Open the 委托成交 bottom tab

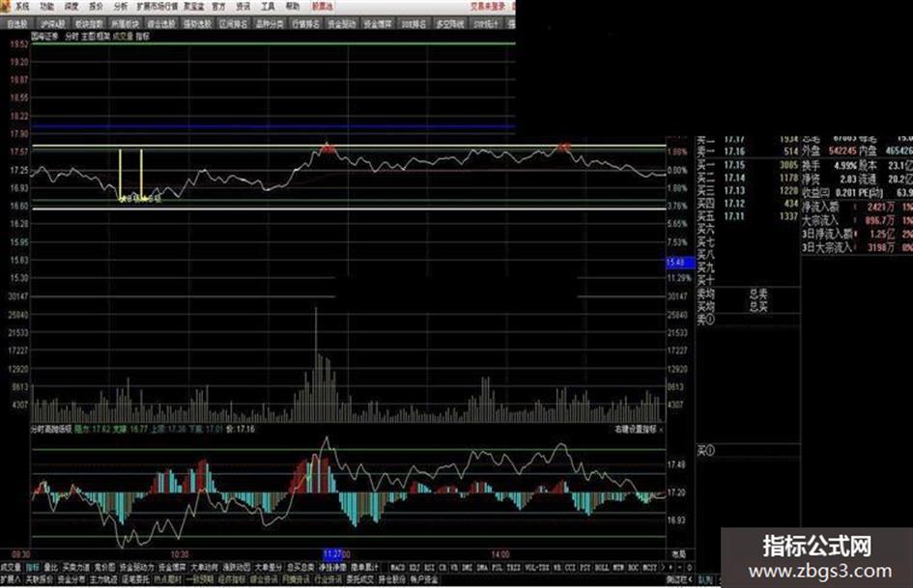pos(359,580)
